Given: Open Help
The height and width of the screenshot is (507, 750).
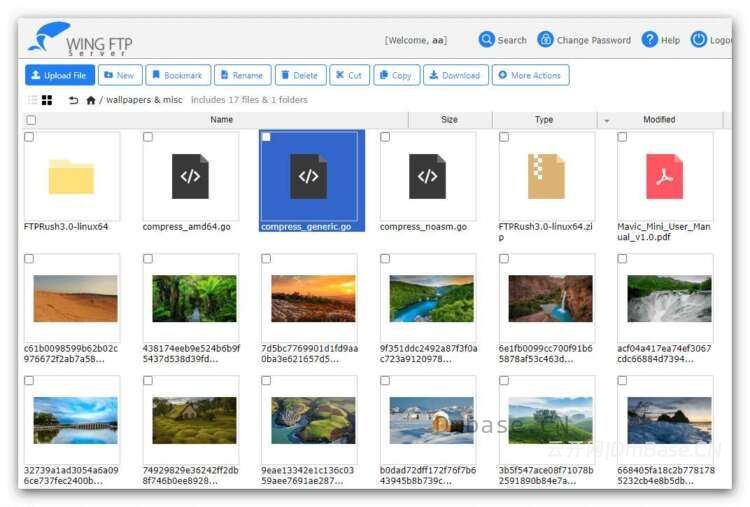Looking at the screenshot, I should (x=661, y=40).
